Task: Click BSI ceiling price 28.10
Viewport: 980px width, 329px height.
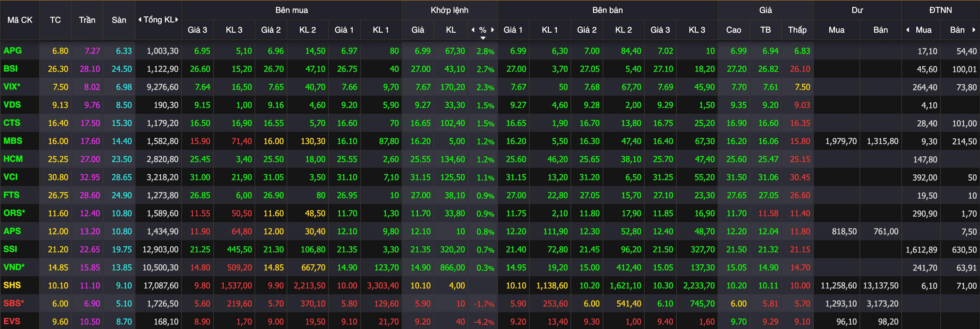Action: click(90, 69)
